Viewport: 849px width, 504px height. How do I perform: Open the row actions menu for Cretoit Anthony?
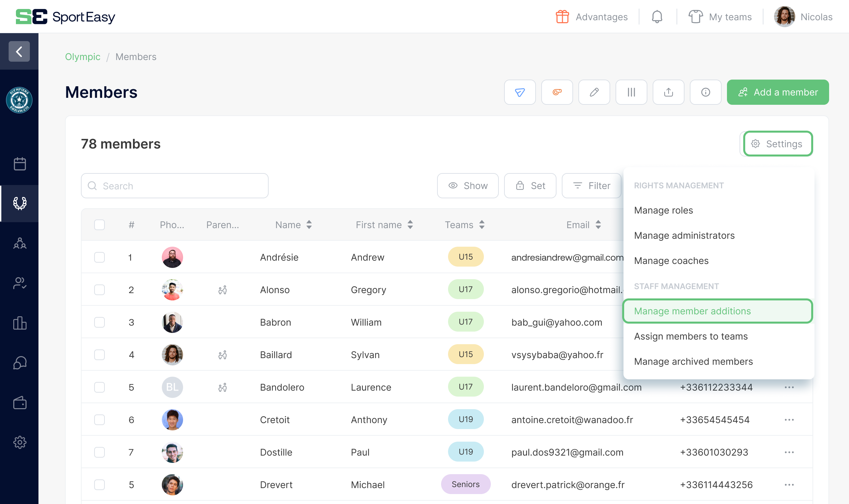[789, 419]
